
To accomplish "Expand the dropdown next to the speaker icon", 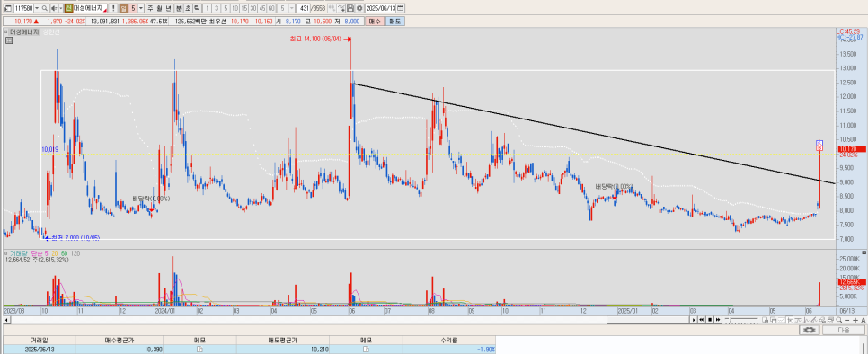I will pyautogui.click(x=61, y=8).
